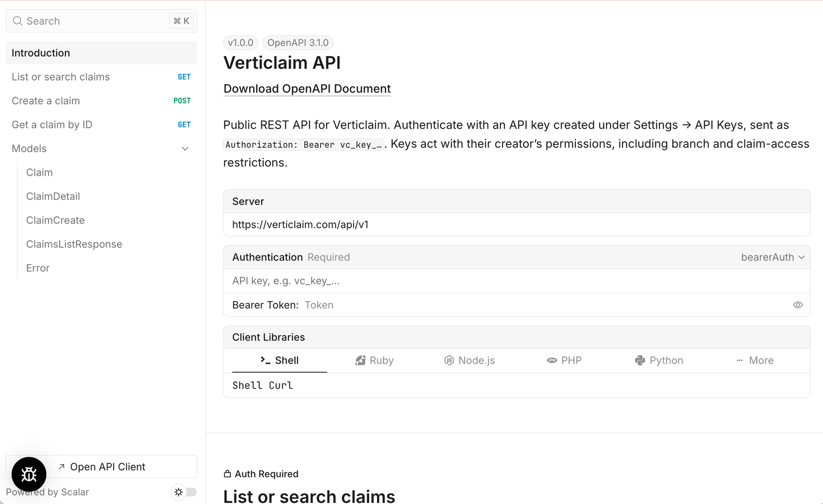
Task: Select the Python client library tab
Action: (x=659, y=360)
